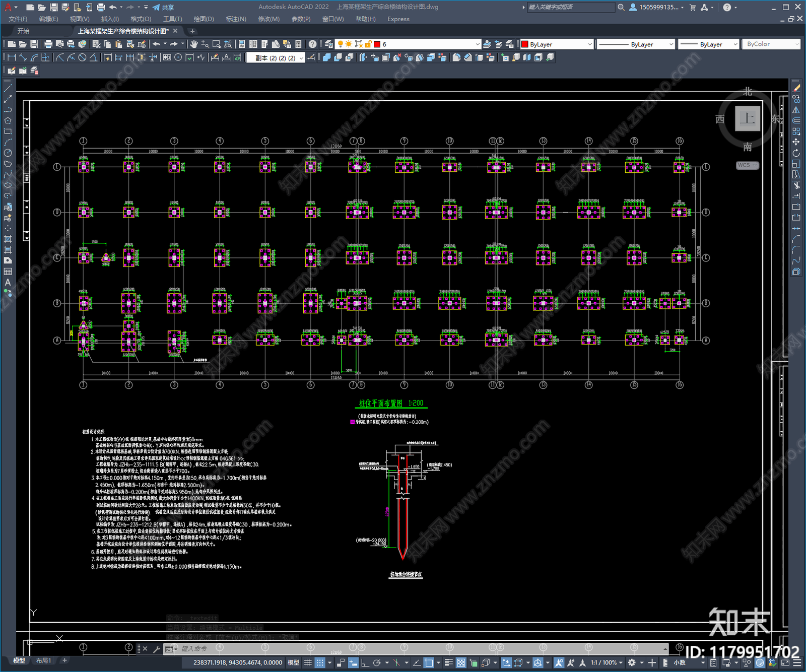This screenshot has width=806, height=672.
Task: Click the new drawing tab plus button
Action: [192, 31]
